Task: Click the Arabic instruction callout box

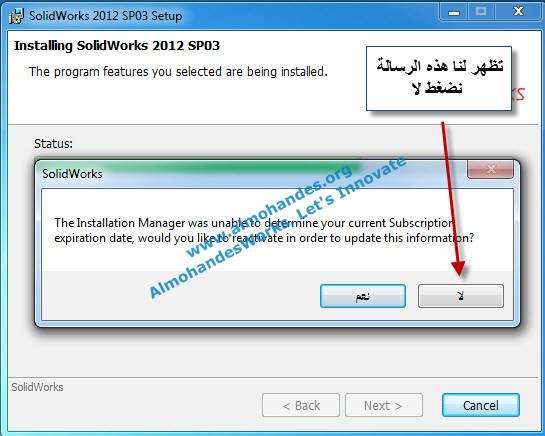Action: point(439,79)
